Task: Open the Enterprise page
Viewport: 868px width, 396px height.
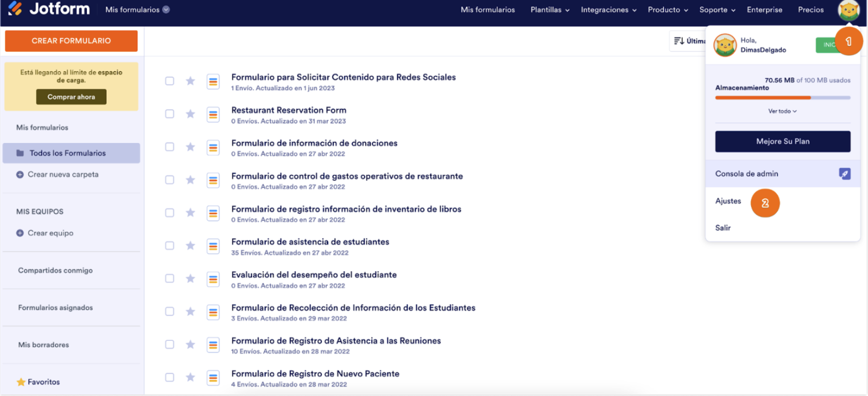Action: tap(764, 10)
